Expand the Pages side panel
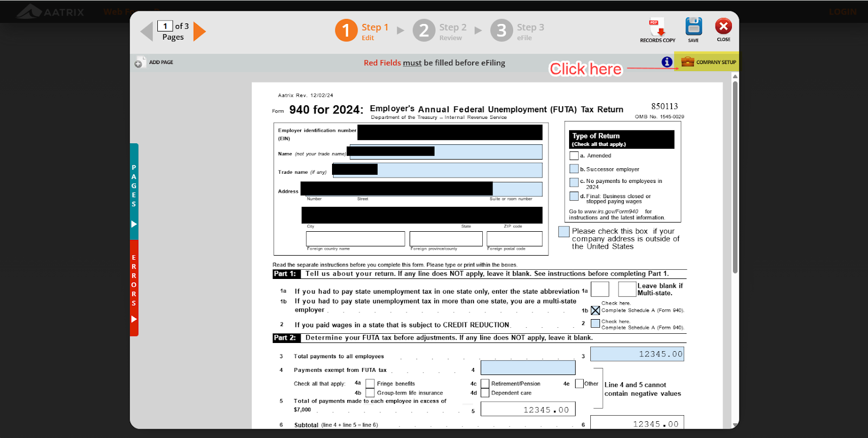Viewport: 868px width, 438px height. (134, 192)
